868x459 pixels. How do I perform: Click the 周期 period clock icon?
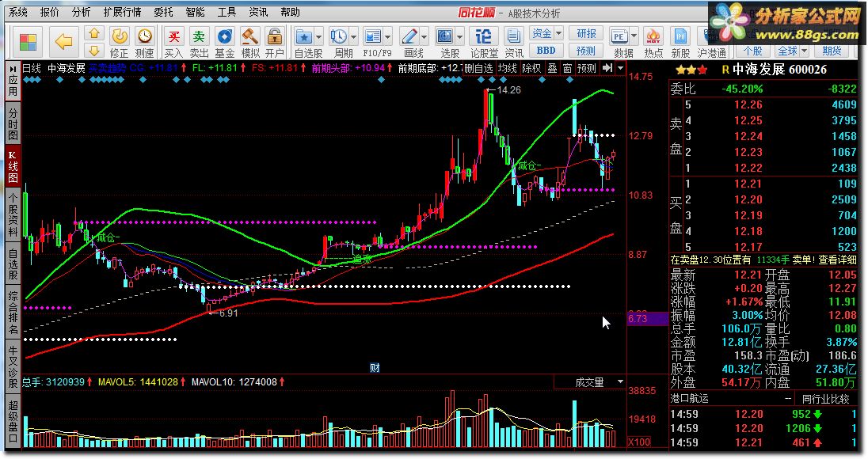(338, 37)
